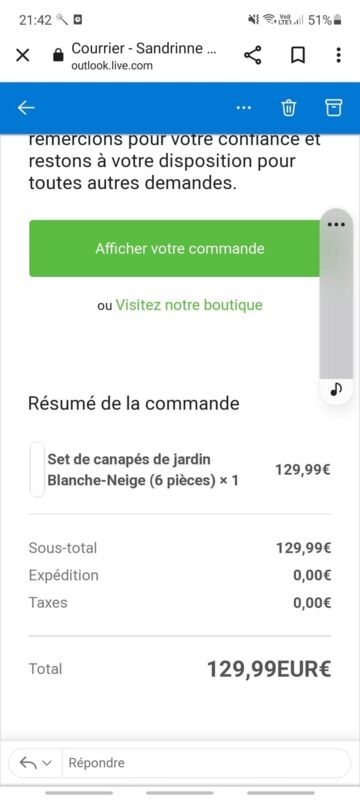Open floating panel three-dot options
Screen dimensions: 360x800
(337, 224)
